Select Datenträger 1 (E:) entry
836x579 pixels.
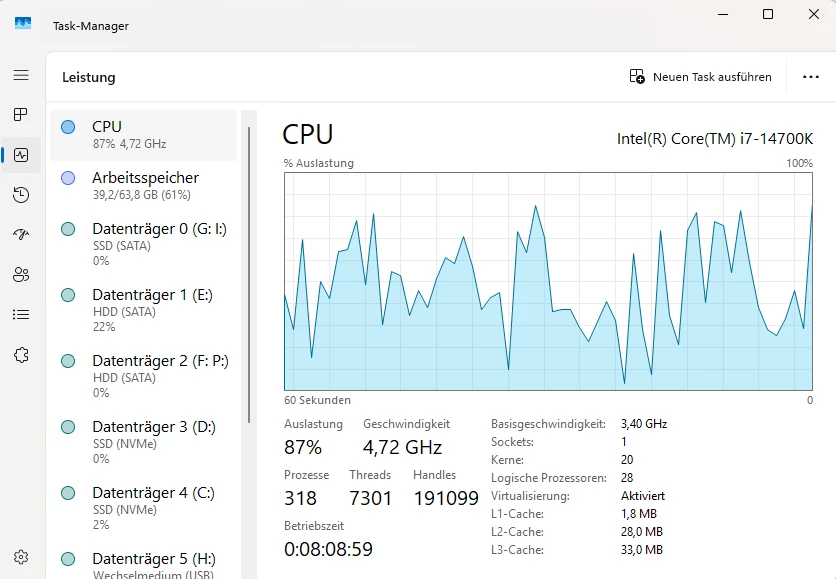point(143,310)
